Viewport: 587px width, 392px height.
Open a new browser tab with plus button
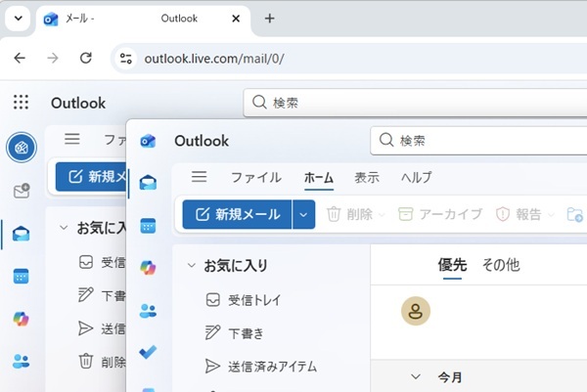pos(270,19)
